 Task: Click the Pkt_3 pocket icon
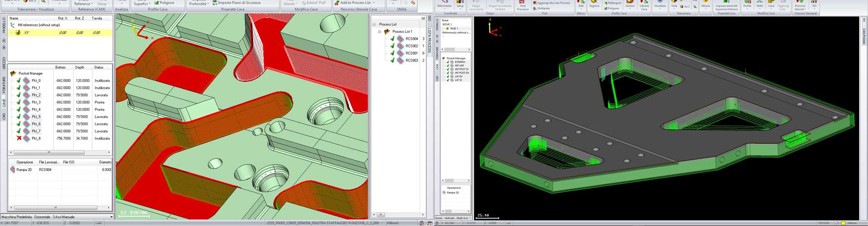26,102
